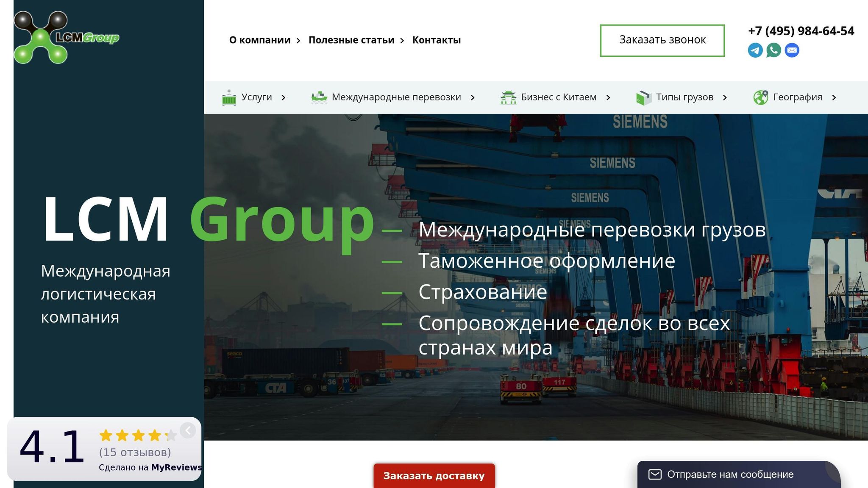Go to the Контакты page

(436, 40)
